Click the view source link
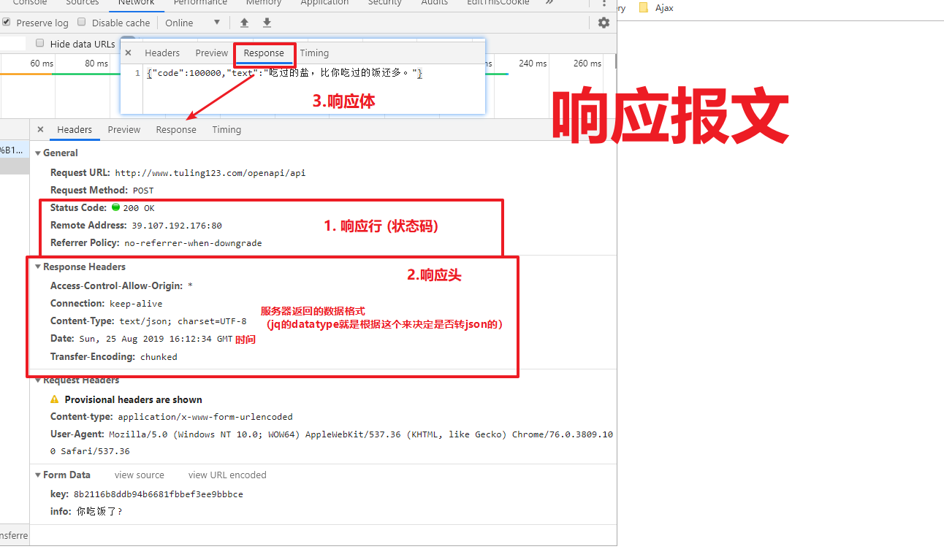Viewport: 944px width, 560px height. pyautogui.click(x=140, y=475)
